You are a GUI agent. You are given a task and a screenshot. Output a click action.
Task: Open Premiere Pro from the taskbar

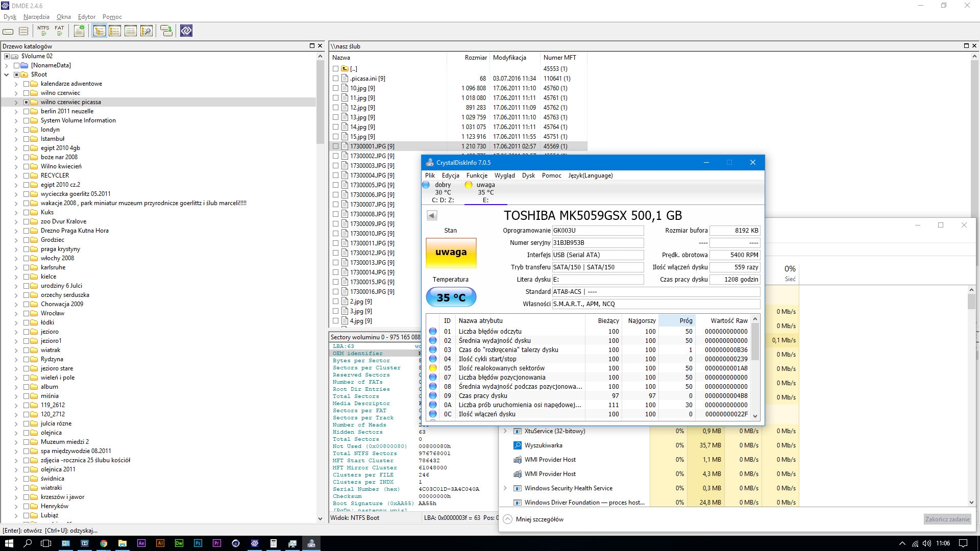pos(217,543)
